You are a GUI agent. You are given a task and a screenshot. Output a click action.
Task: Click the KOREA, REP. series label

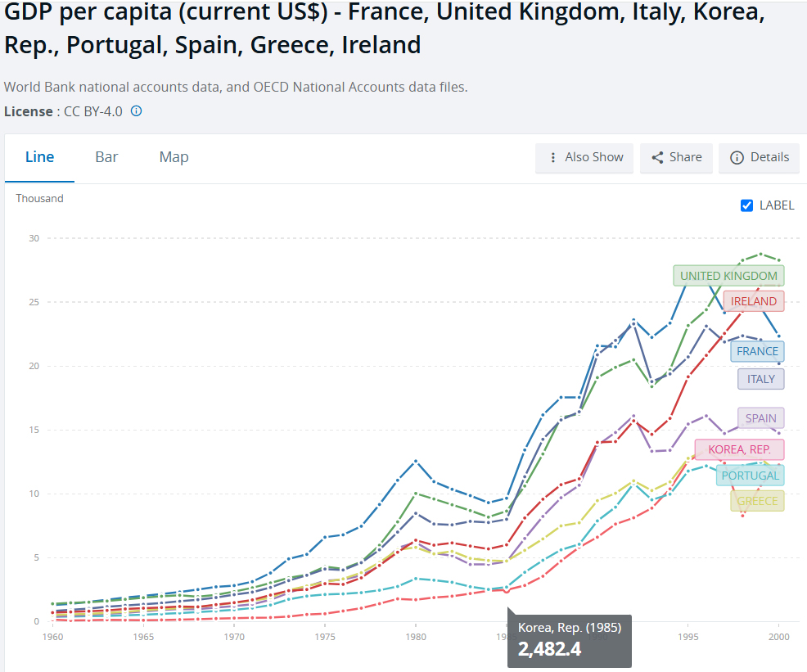[x=739, y=449]
